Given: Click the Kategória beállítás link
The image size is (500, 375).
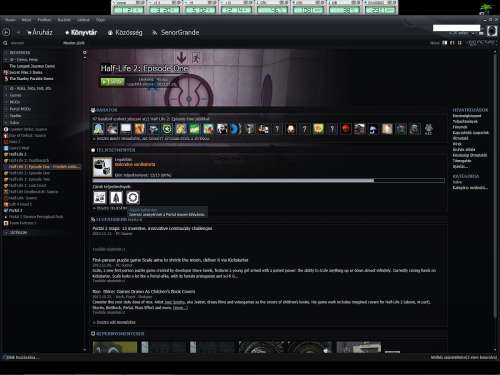Looking at the screenshot, I should point(470,188).
